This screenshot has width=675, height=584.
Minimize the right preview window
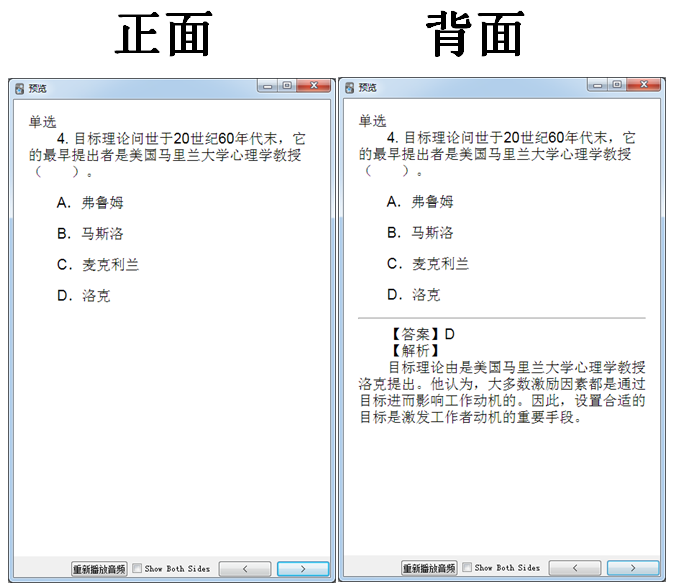point(598,85)
